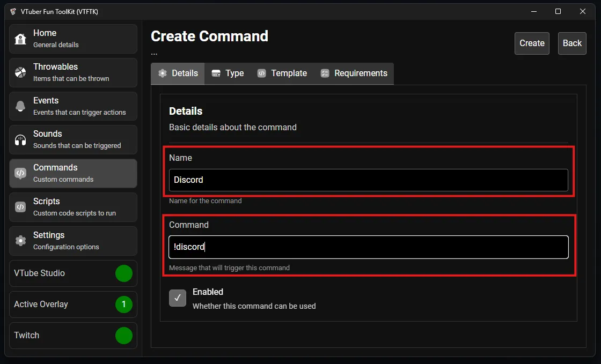Click the Settings gear icon in sidebar
The width and height of the screenshot is (601, 364).
(x=20, y=241)
